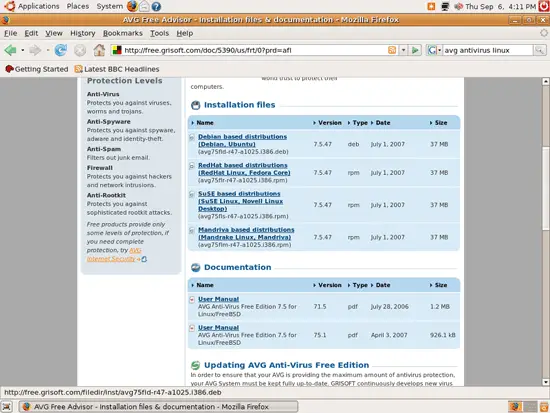Open the Bookmarks menu
Image resolution: width=550 pixels, height=413 pixels.
point(123,33)
